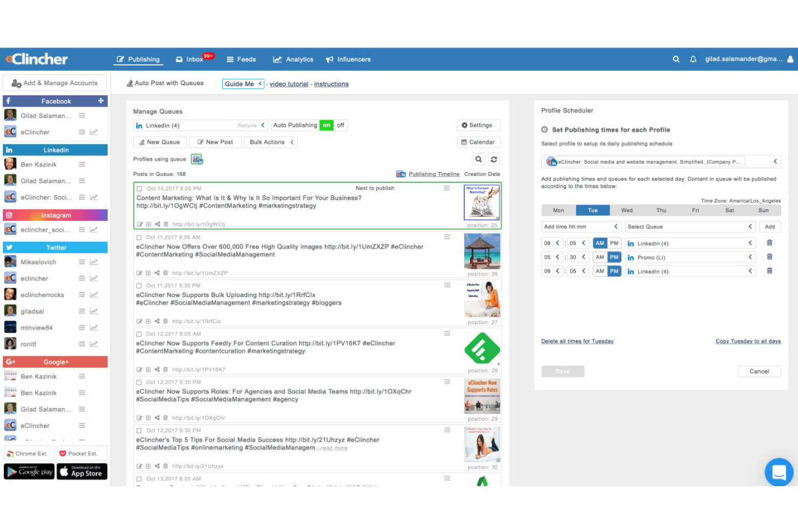This screenshot has width=798, height=532.
Task: Open Content Marketing post thumbnail
Action: 482,202
